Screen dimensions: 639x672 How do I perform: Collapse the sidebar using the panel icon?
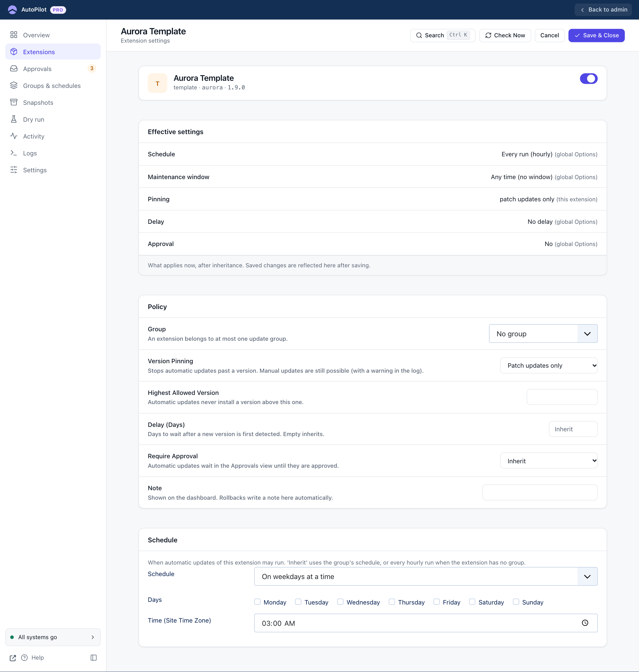click(94, 658)
